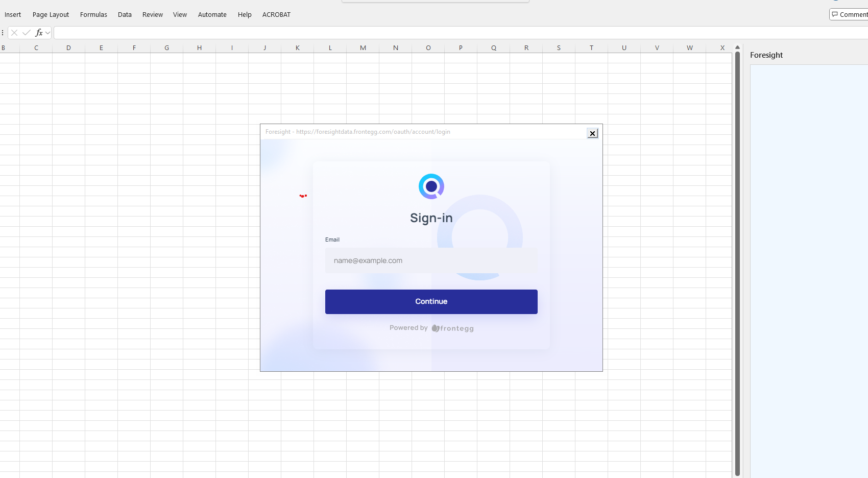
Task: Select column C header
Action: pos(36,47)
